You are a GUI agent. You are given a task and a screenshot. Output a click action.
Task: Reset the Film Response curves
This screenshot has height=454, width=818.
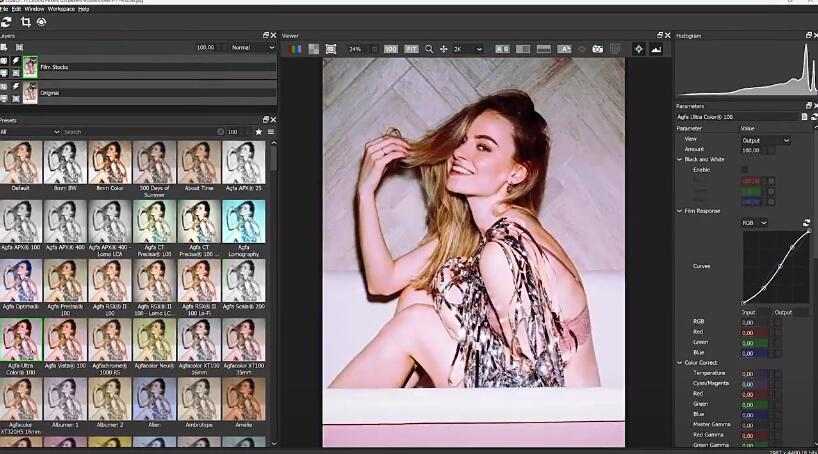pos(806,223)
